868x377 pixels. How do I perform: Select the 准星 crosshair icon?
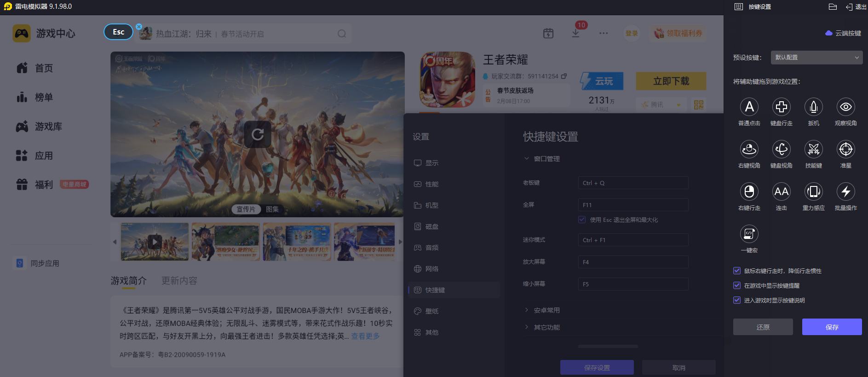[x=845, y=149]
